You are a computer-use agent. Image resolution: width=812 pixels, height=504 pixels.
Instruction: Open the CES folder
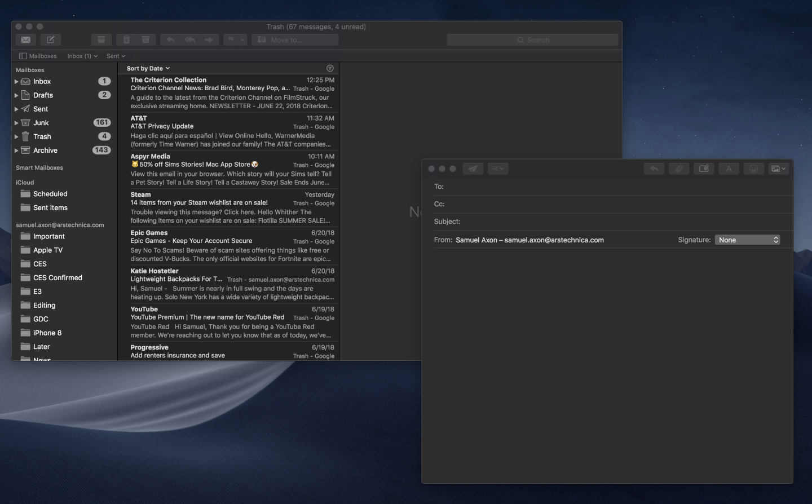pos(63,264)
